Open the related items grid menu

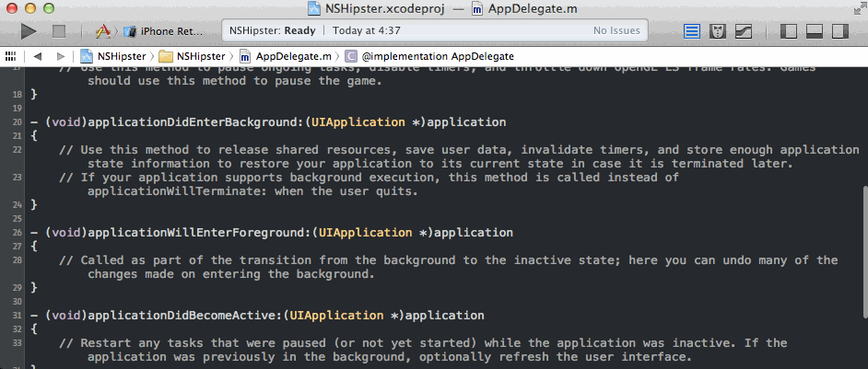coord(13,56)
